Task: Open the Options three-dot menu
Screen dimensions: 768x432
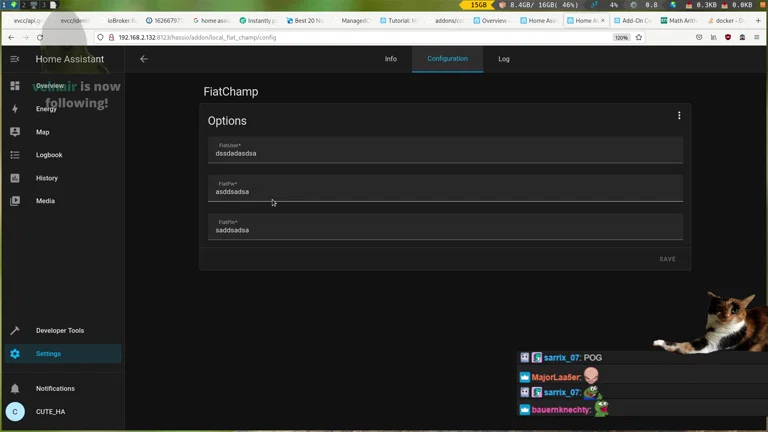Action: pyautogui.click(x=679, y=116)
